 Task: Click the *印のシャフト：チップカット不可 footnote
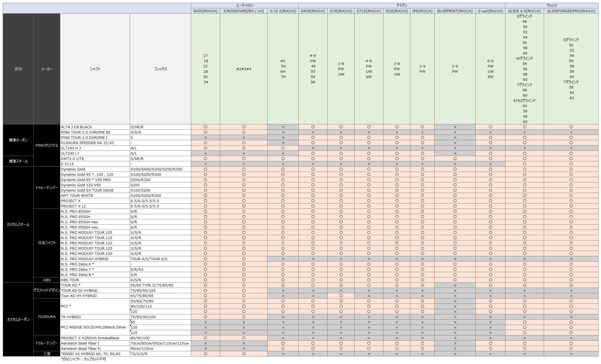click(x=83, y=359)
